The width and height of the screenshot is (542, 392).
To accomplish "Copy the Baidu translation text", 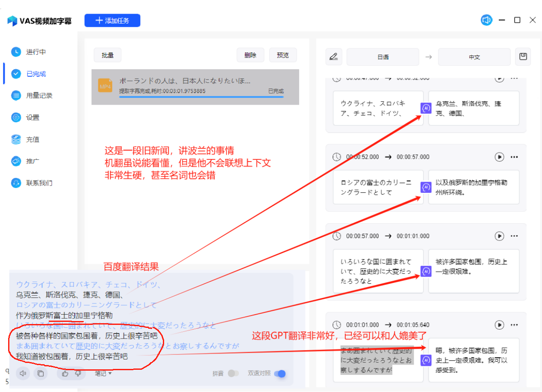I will [40, 374].
